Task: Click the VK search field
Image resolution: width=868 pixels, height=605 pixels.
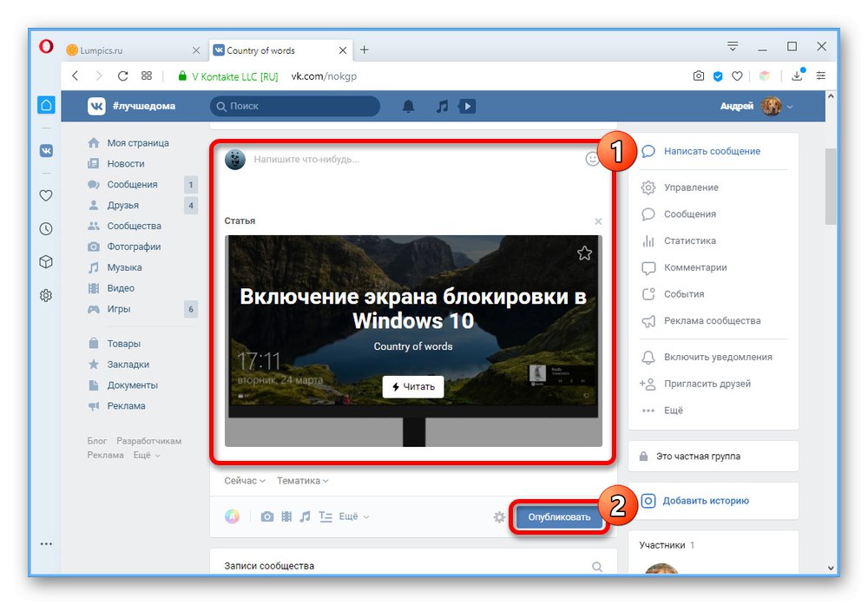Action: 295,106
